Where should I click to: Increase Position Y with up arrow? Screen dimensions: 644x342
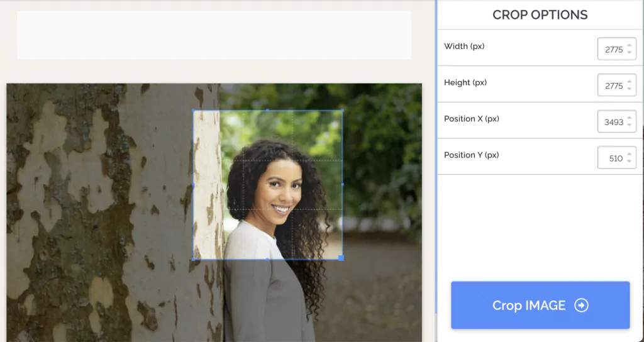click(x=629, y=154)
